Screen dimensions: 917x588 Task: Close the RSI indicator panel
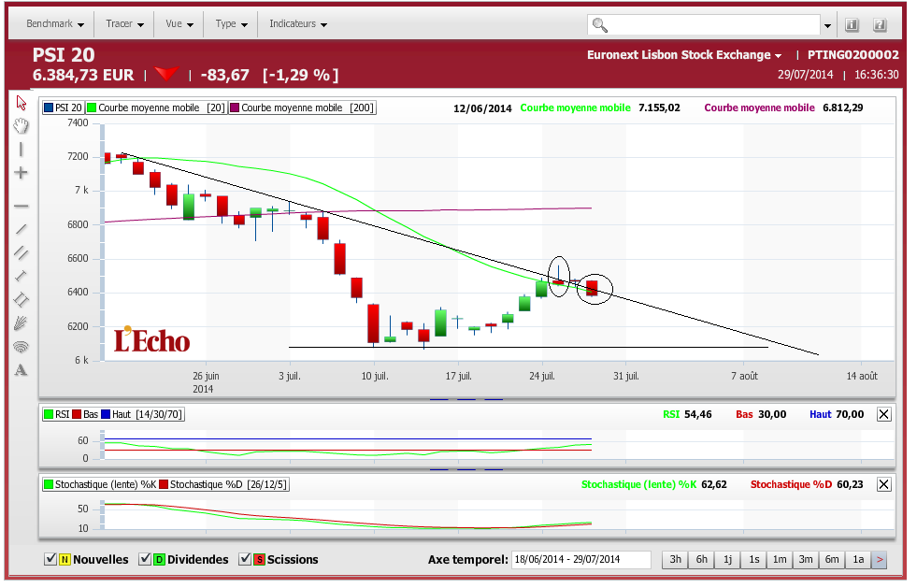[x=883, y=414]
